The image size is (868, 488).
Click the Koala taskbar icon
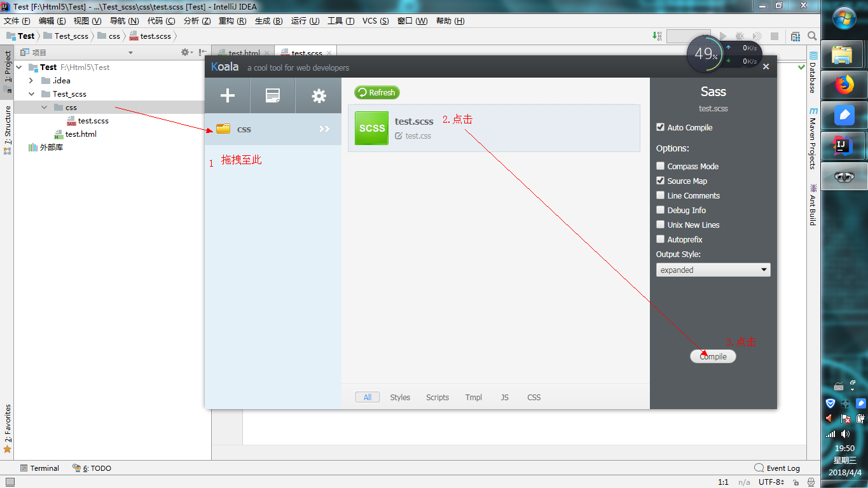(843, 176)
